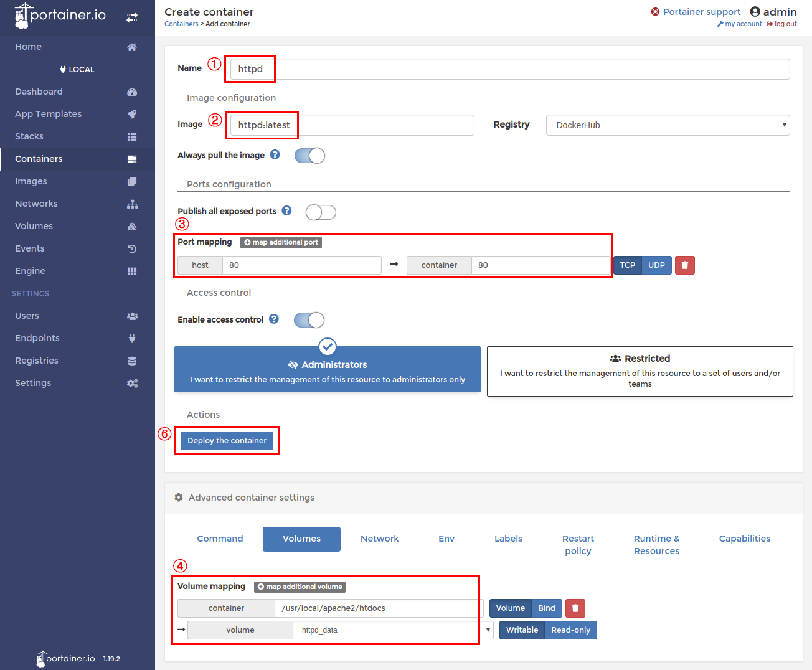
Task: Click help icon next to Publish all exposed ports
Action: coord(286,211)
